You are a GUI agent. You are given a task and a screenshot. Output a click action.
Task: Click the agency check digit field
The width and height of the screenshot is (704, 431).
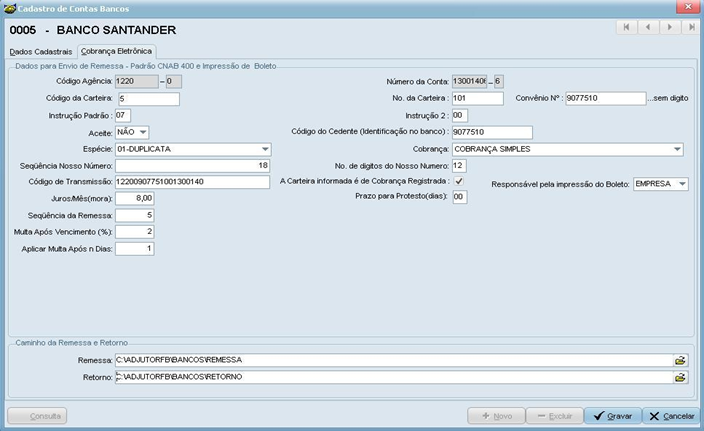click(174, 81)
